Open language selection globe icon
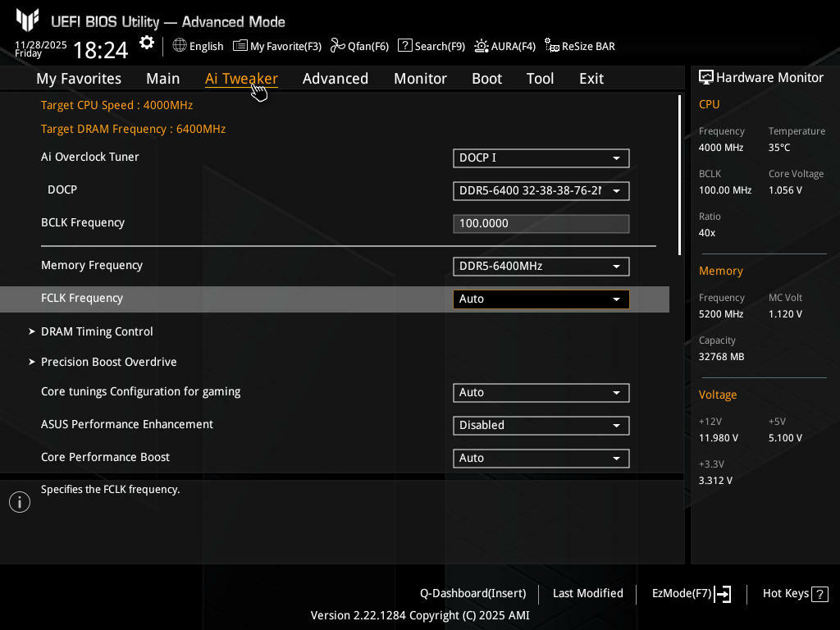The width and height of the screenshot is (840, 630). 180,46
